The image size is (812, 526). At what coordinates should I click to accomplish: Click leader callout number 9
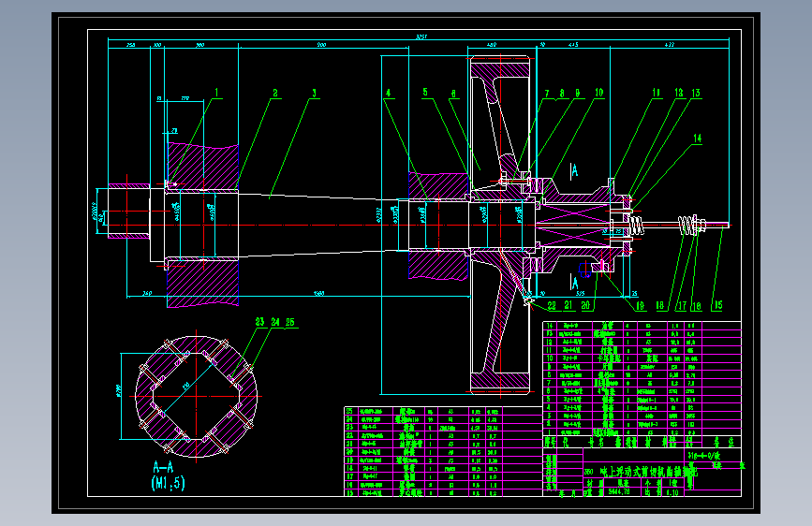pyautogui.click(x=578, y=94)
